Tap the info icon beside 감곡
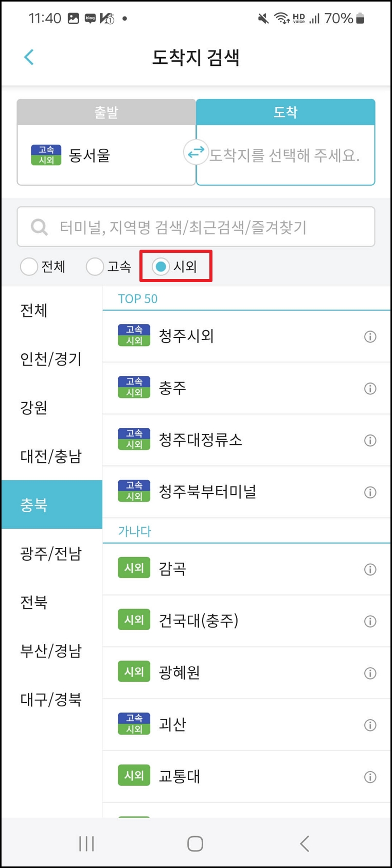This screenshot has height=868, width=392. 370,569
